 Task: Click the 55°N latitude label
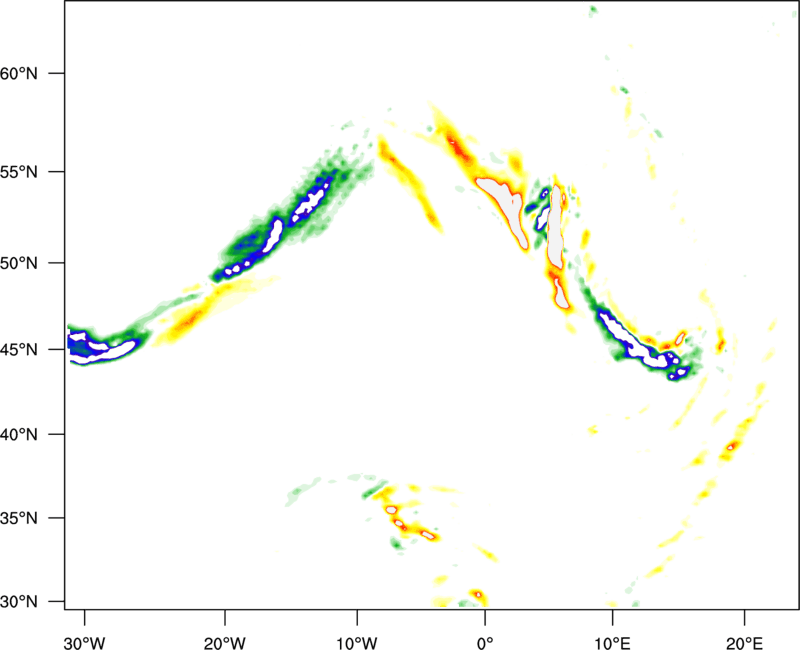coord(18,172)
